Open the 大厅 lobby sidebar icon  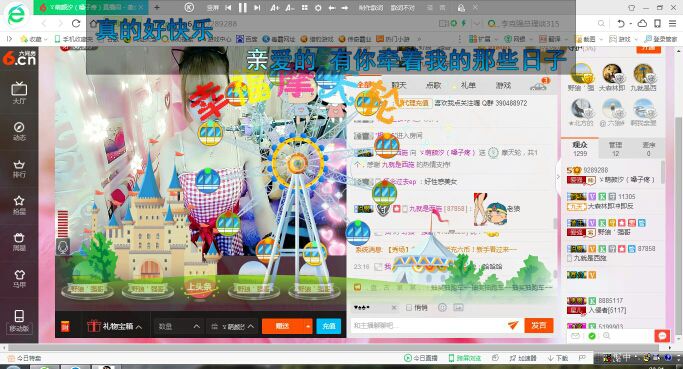(19, 92)
